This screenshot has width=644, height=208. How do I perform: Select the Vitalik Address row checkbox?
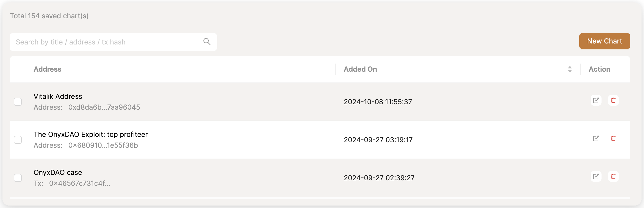18,102
